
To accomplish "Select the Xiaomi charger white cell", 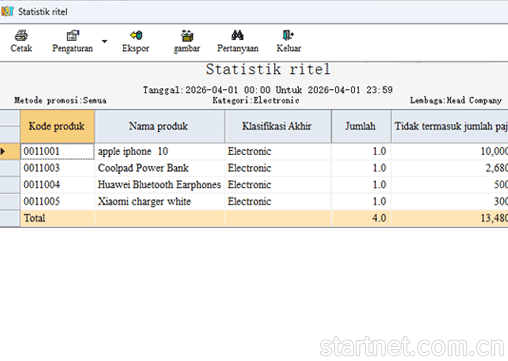I will [x=159, y=201].
